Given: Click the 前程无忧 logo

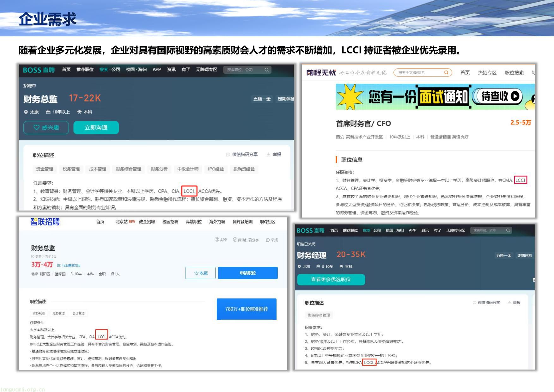Looking at the screenshot, I should click(321, 73).
